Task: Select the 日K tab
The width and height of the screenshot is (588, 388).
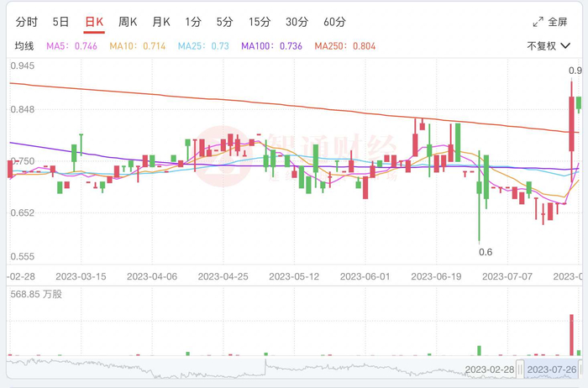Action: click(x=94, y=22)
